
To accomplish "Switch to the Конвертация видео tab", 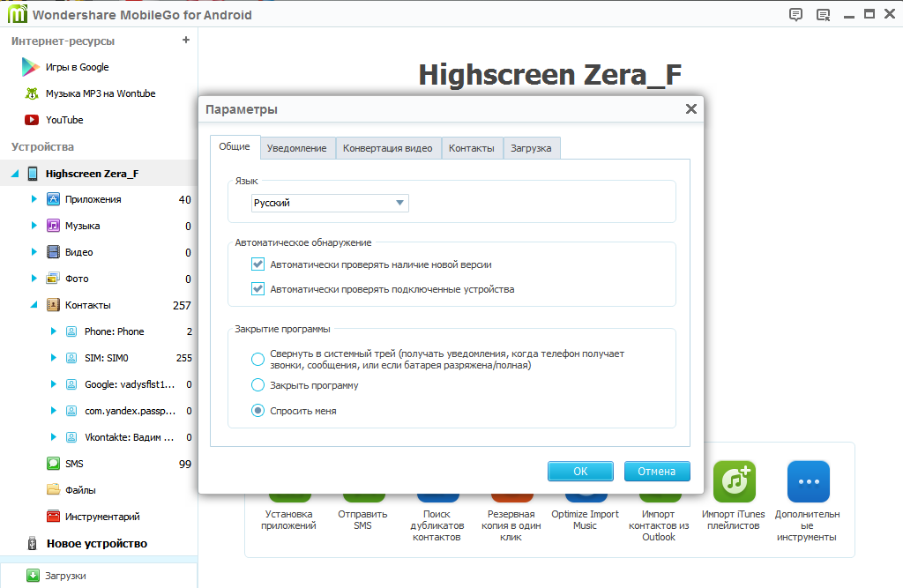I will 387,148.
